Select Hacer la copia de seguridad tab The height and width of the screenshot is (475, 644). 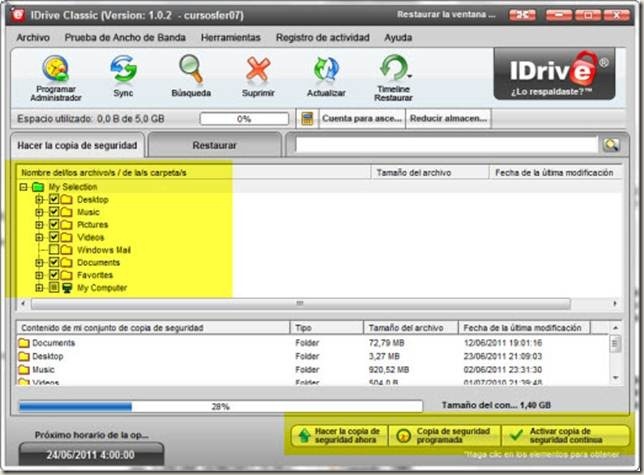tap(77, 145)
